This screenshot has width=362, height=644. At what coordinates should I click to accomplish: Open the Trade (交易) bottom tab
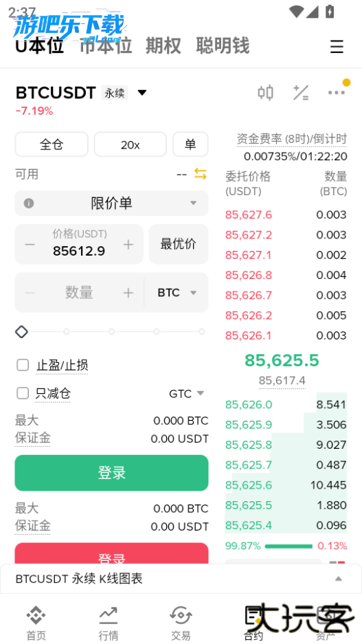181,623
